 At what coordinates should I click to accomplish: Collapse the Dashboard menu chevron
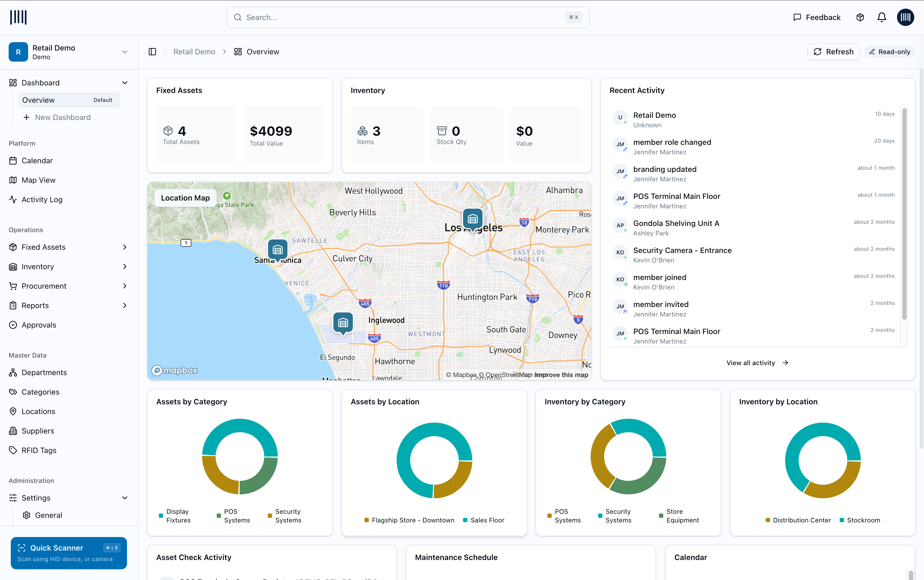pos(125,83)
